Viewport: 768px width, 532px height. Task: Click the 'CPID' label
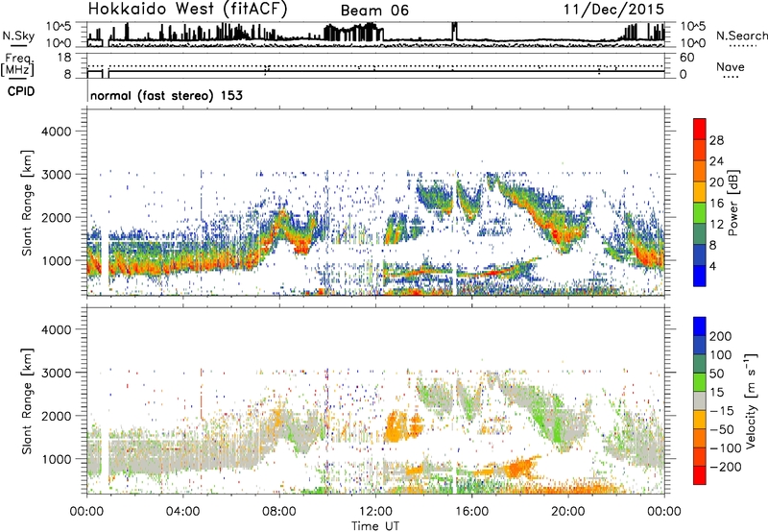click(21, 91)
